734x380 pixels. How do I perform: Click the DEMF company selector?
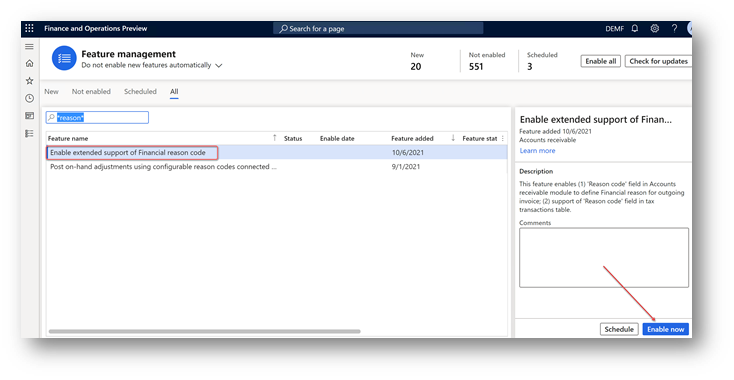tap(614, 29)
